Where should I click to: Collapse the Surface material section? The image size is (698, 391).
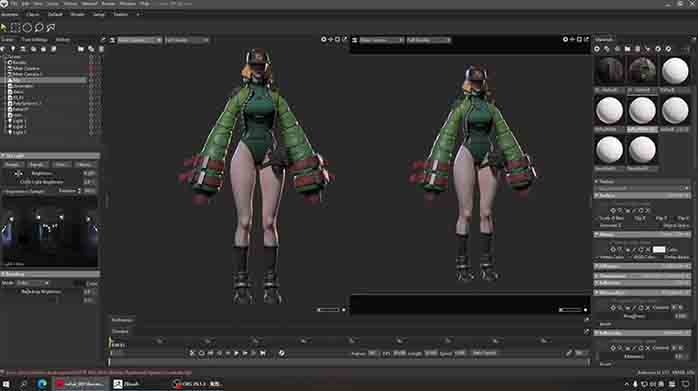click(642, 196)
